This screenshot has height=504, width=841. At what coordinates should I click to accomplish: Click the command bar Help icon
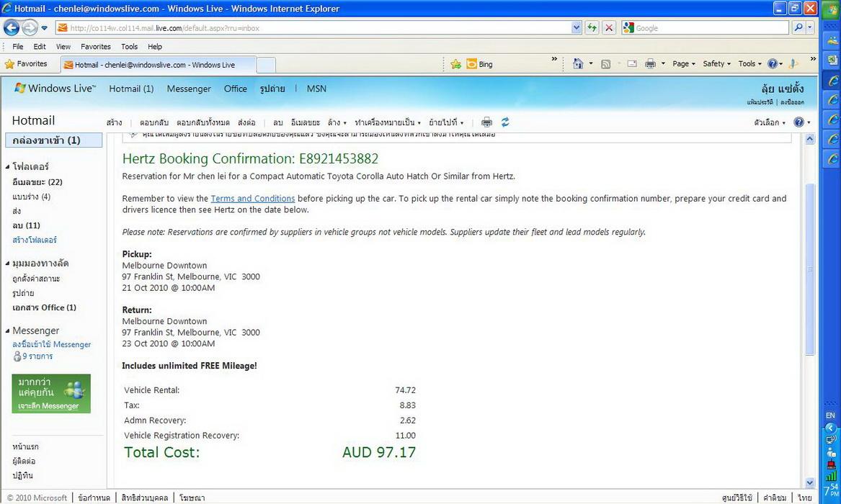773,64
